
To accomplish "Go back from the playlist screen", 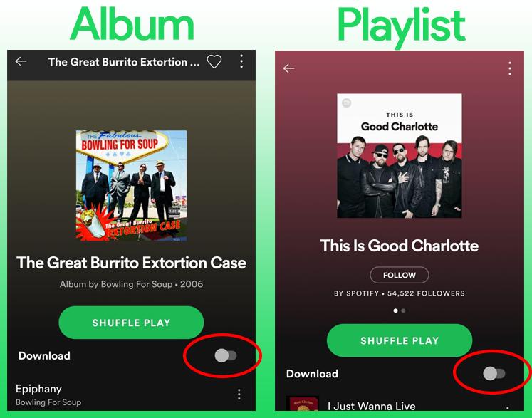I will click(x=288, y=68).
